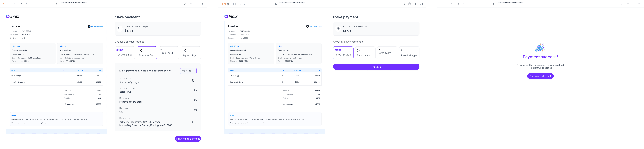Show tab overview in Proceed browser window
The width and height of the screenshot is (644, 149).
coord(421,4)
